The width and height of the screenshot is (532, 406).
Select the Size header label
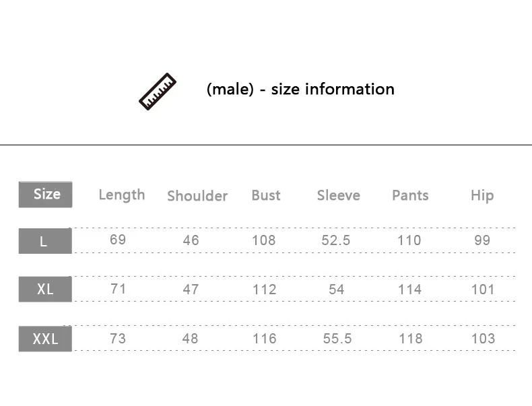click(x=46, y=194)
